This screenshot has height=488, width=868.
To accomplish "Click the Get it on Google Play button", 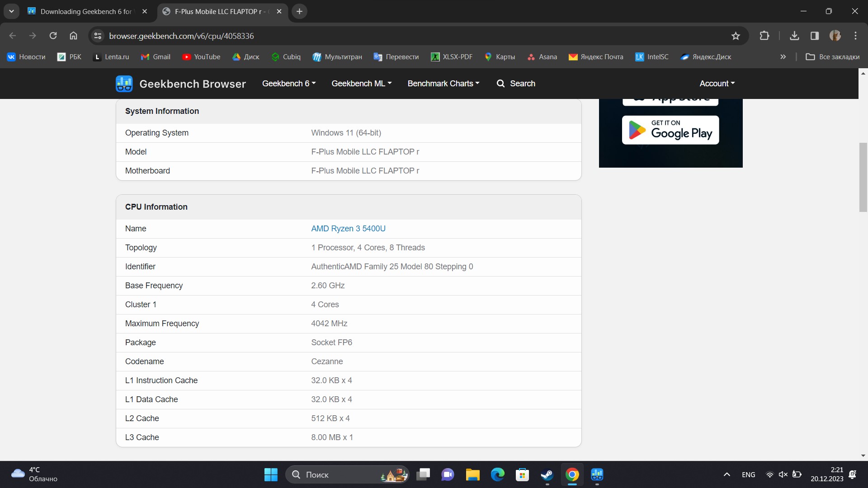I will tap(670, 130).
